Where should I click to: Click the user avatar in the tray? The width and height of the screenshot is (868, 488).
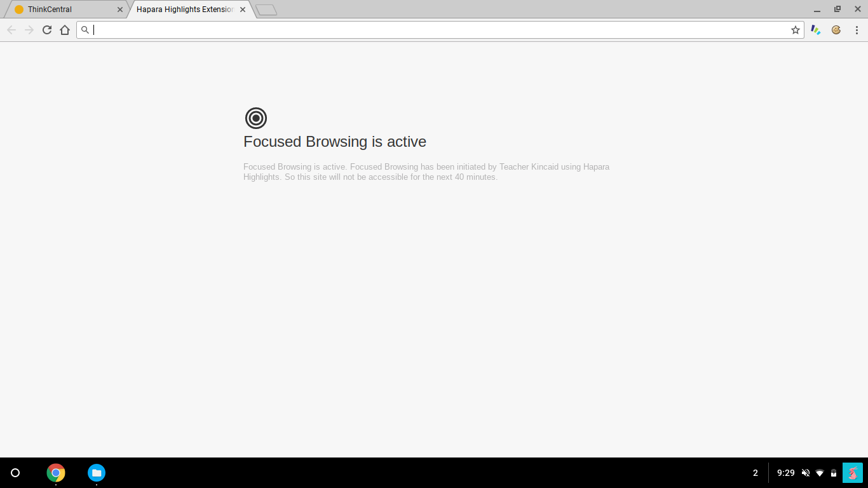coord(853,473)
